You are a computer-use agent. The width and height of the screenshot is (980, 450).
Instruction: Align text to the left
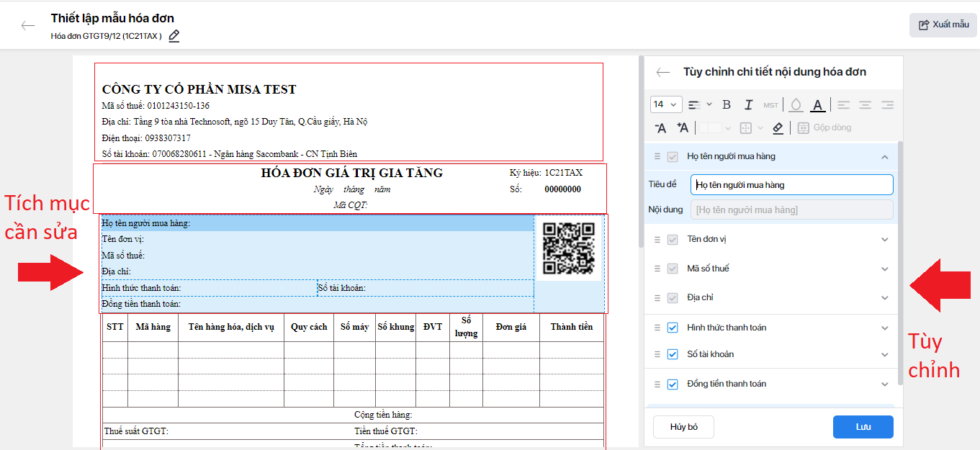pyautogui.click(x=843, y=104)
